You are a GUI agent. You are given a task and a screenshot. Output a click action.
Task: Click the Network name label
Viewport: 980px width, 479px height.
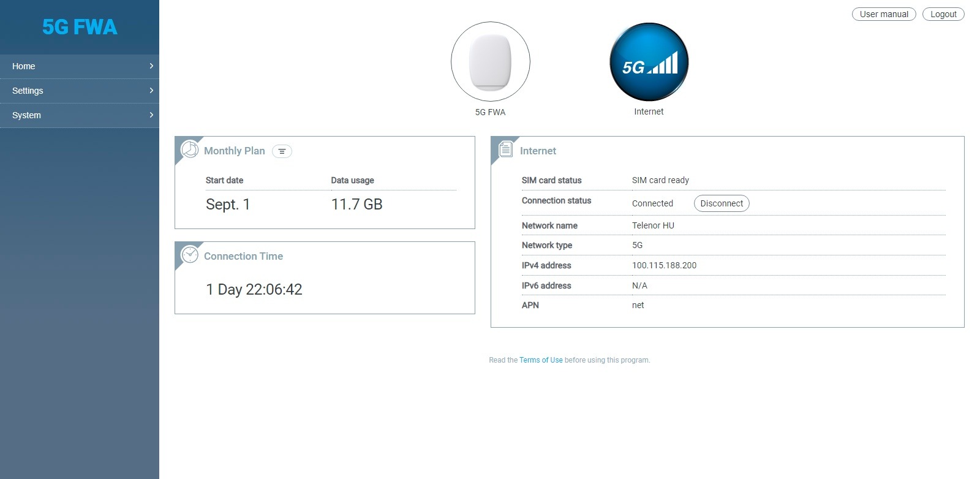click(x=549, y=225)
